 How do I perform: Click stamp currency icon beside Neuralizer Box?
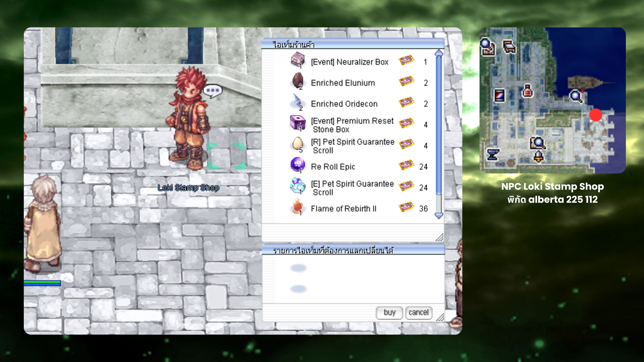(x=407, y=60)
